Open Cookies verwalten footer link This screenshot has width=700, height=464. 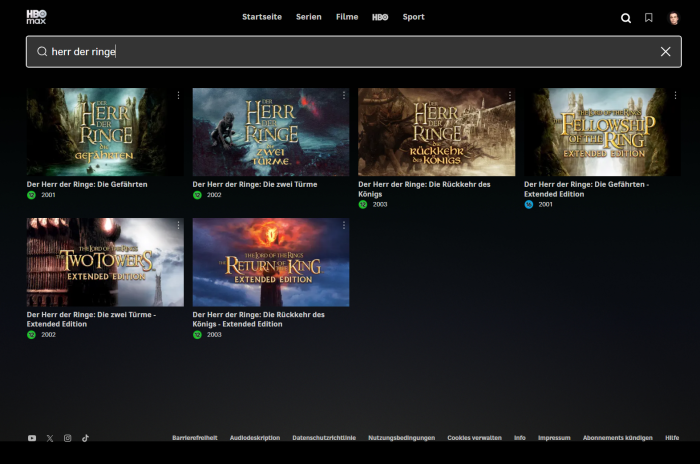click(x=475, y=438)
